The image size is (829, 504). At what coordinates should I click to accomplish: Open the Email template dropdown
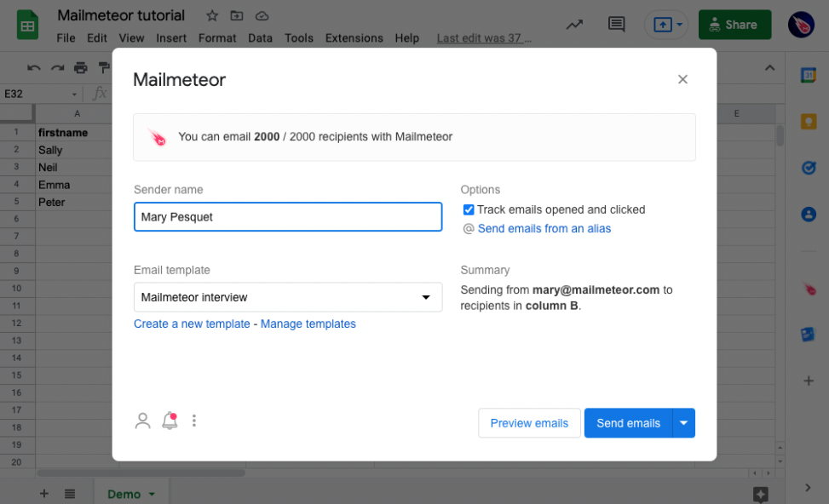tap(288, 297)
